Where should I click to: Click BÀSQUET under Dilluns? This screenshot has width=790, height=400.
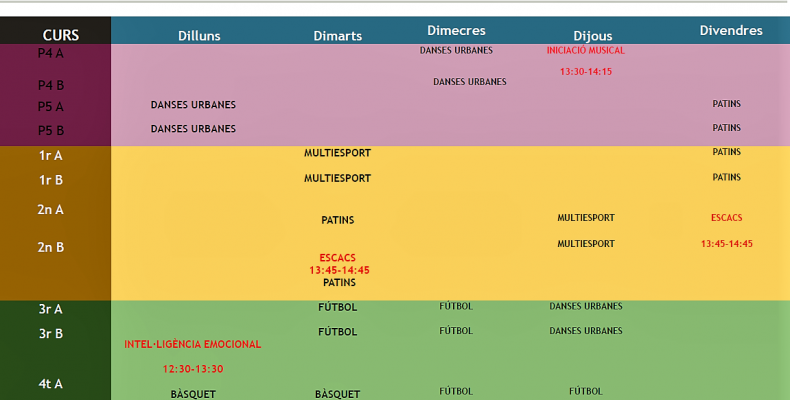pos(193,394)
